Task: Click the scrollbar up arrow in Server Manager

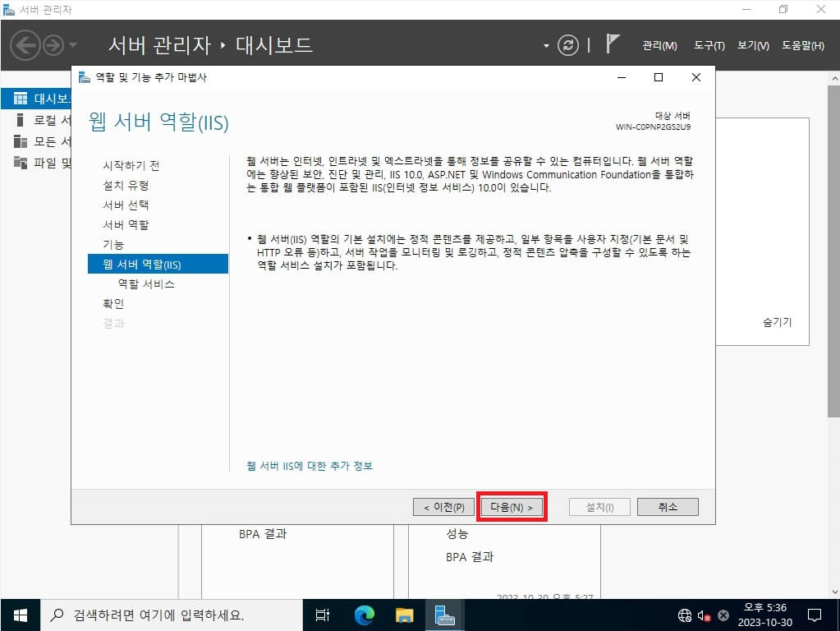Action: tap(834, 78)
